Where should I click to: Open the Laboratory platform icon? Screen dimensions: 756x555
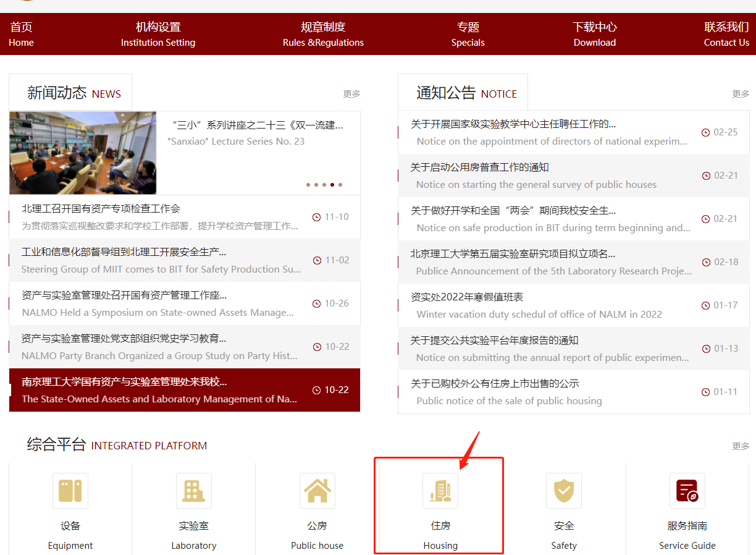(x=194, y=491)
